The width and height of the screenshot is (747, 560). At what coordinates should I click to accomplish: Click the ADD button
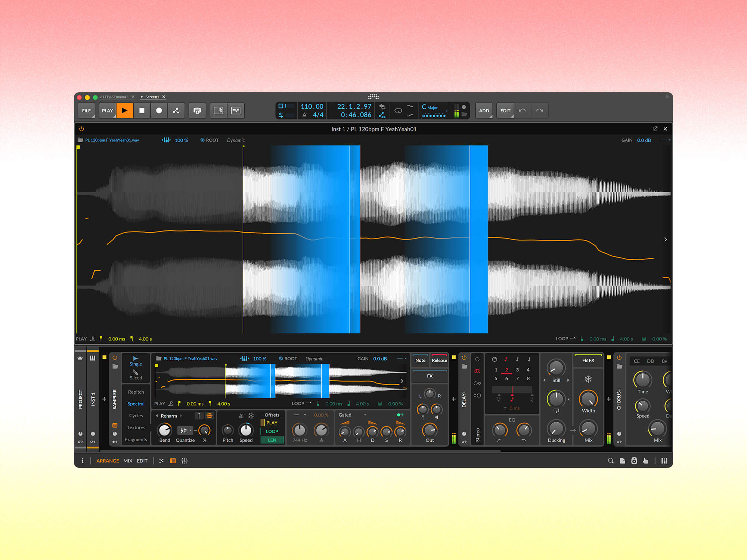click(x=484, y=111)
